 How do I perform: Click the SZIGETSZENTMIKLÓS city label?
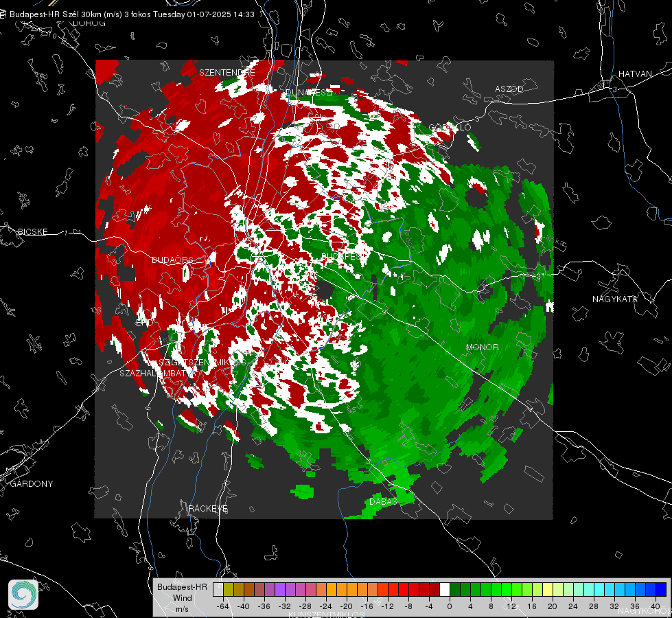(202, 363)
